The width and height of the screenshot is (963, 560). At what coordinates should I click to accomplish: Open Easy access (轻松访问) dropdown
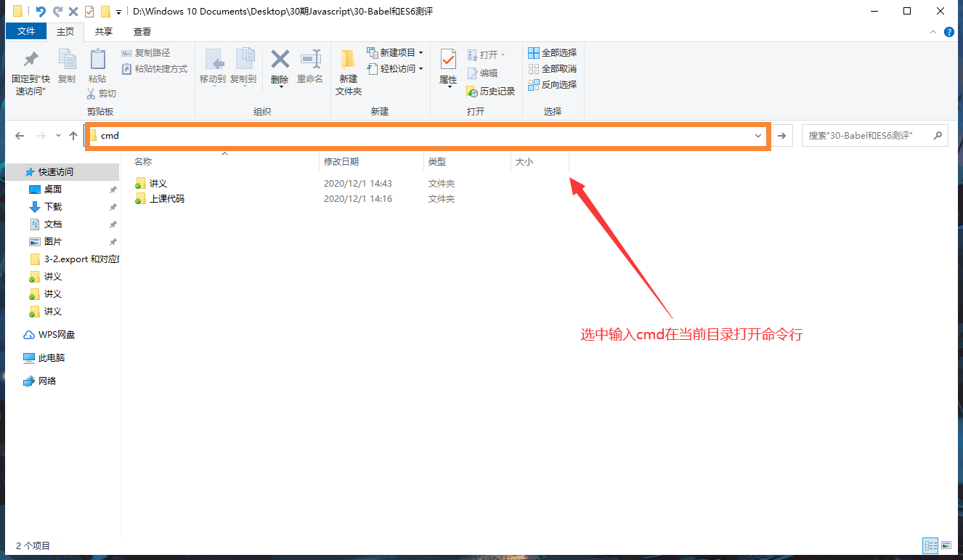395,69
